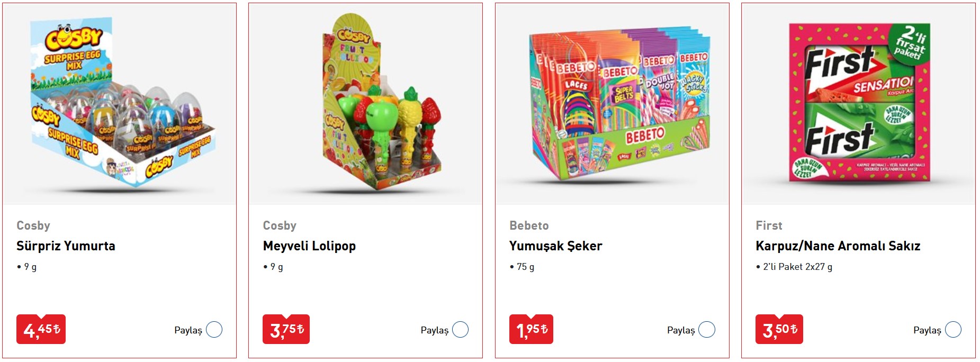Toggle Paylaş circle for Meyveli Lolipop

[461, 330]
